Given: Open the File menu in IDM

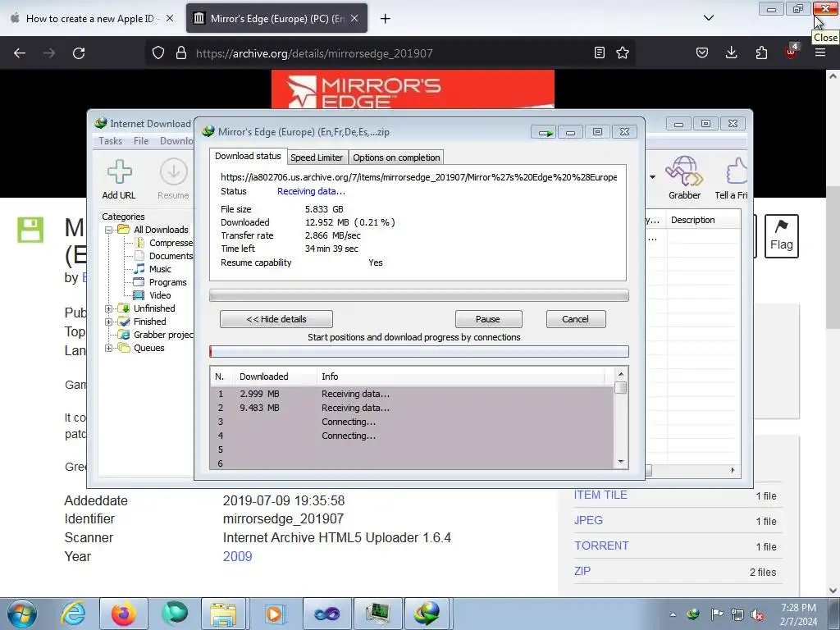Looking at the screenshot, I should 141,141.
